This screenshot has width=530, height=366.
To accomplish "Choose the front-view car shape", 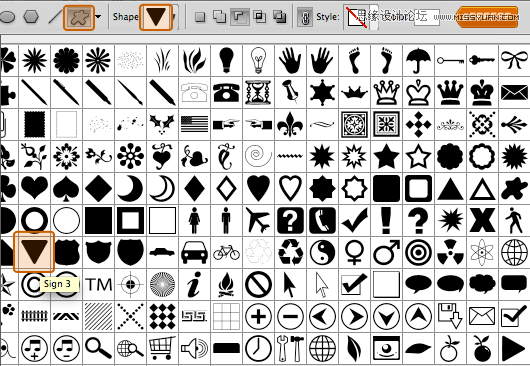I will [194, 252].
